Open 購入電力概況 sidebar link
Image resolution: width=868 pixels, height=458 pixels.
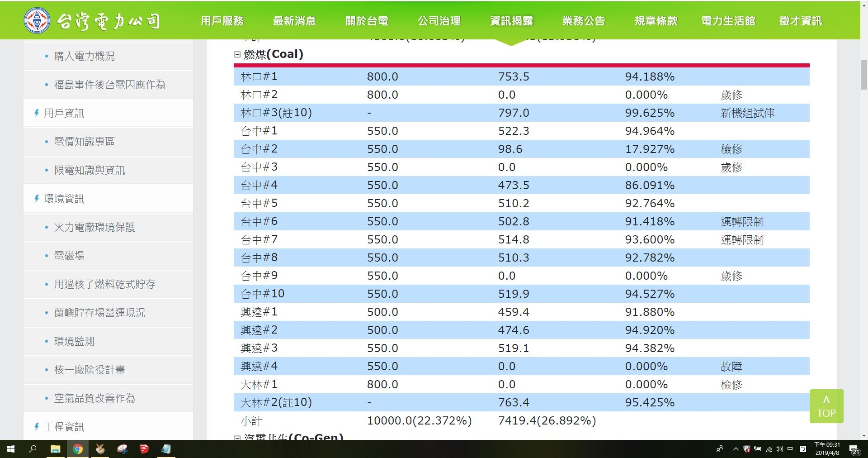[x=84, y=56]
